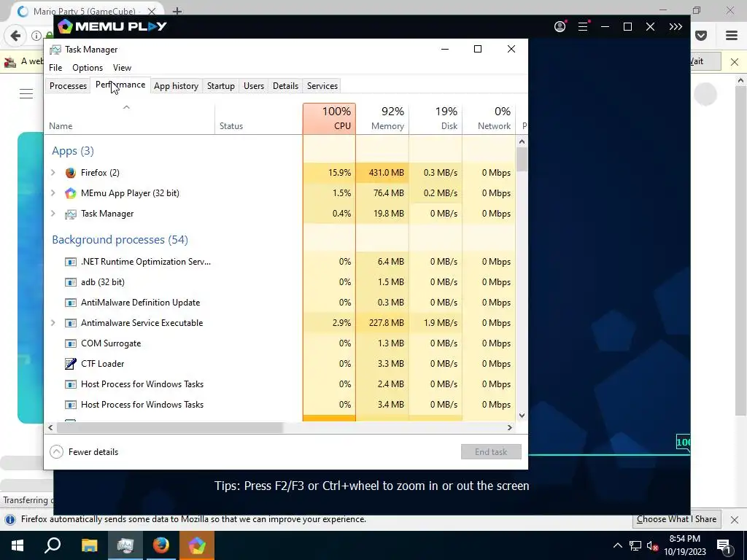Click the horizontal scrollbar right arrow
Image resolution: width=747 pixels, height=560 pixels.
[x=509, y=427]
